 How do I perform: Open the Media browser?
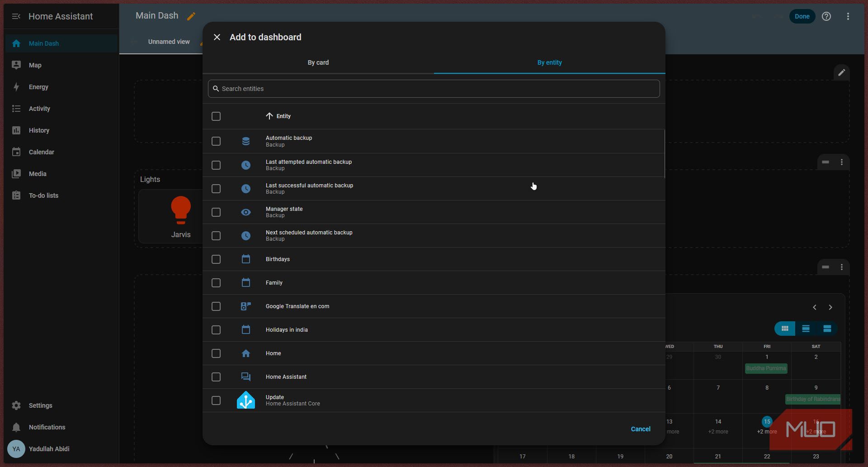[x=61, y=174]
